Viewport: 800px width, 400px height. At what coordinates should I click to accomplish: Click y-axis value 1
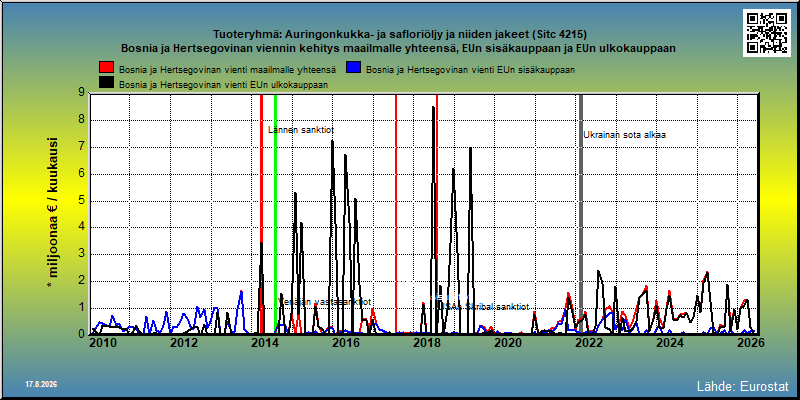[81, 308]
